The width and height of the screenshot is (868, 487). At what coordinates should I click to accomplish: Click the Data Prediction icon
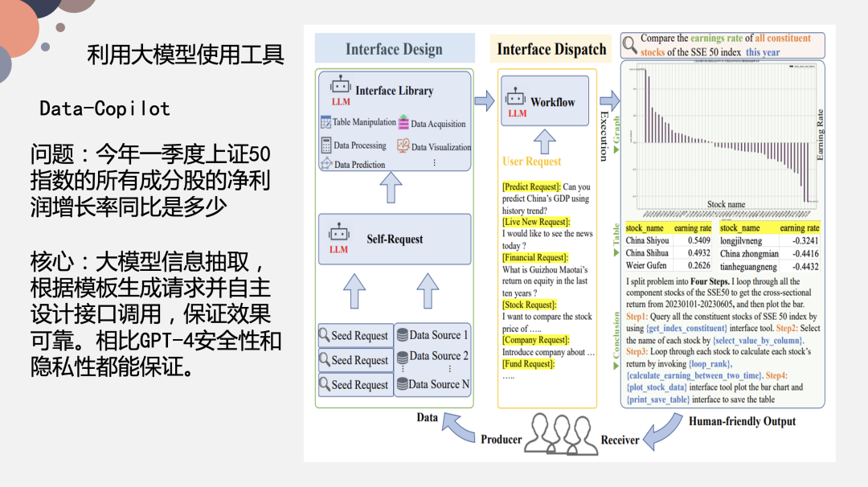pyautogui.click(x=326, y=162)
